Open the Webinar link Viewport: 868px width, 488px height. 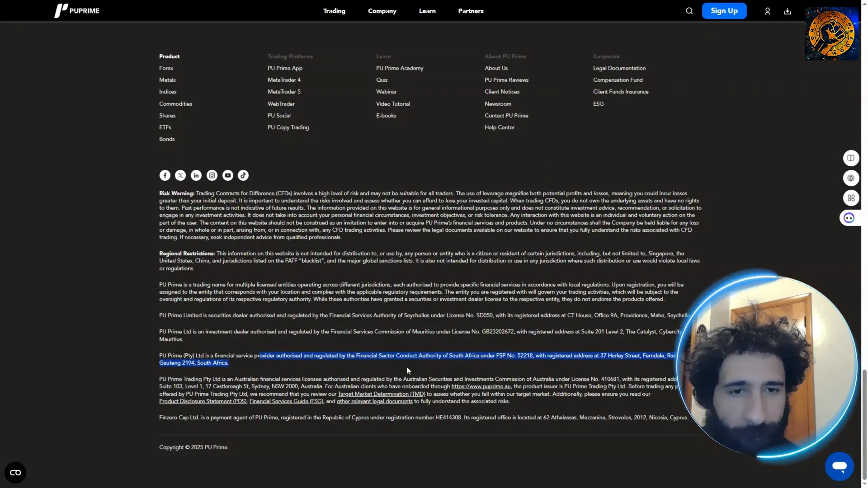(386, 92)
